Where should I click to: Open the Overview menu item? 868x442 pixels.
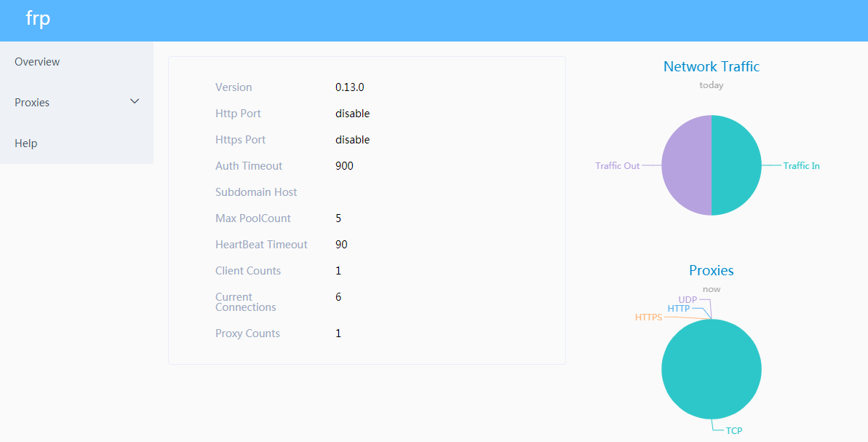tap(76, 61)
